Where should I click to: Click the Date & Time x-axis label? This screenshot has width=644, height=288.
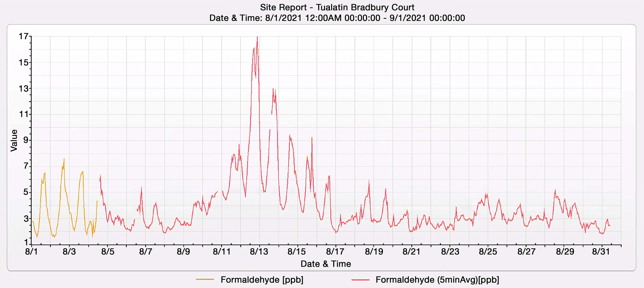pyautogui.click(x=325, y=264)
